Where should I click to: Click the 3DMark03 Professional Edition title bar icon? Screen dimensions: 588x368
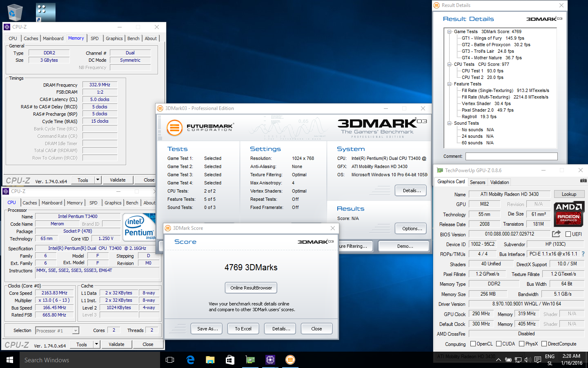(160, 108)
